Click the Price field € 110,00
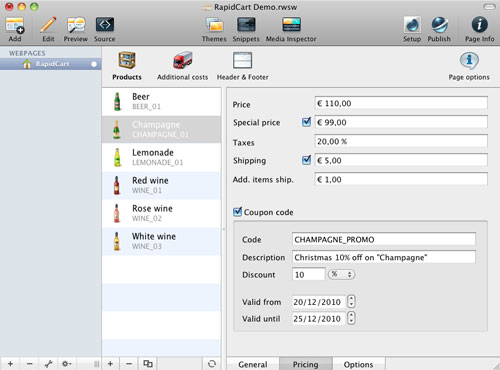The height and width of the screenshot is (370, 500). [401, 103]
